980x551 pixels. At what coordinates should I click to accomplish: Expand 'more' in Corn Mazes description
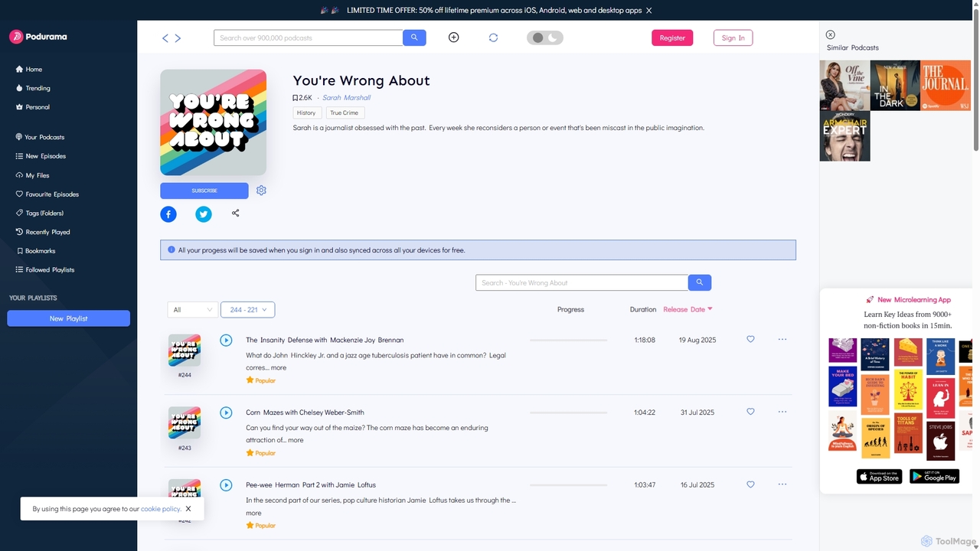[296, 440]
